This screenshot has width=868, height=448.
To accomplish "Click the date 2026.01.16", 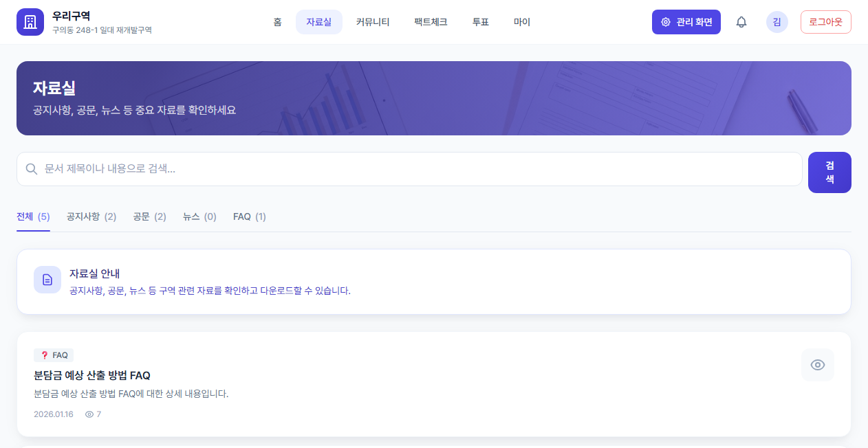I will tap(54, 414).
